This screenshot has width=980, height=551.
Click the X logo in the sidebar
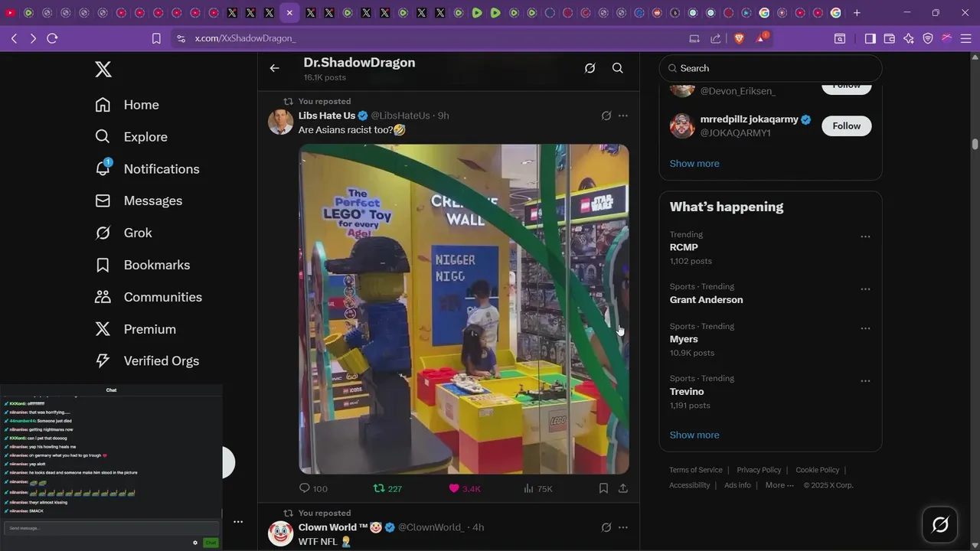pyautogui.click(x=103, y=70)
